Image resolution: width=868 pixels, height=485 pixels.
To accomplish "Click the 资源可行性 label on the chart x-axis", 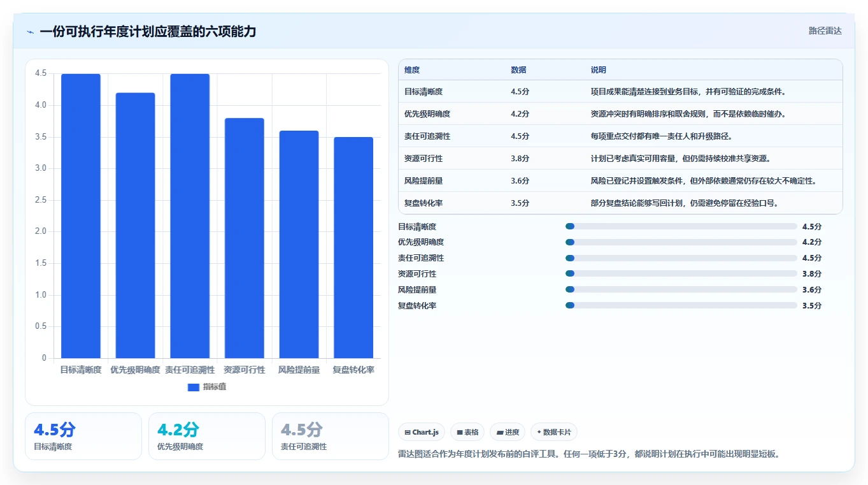I will (245, 370).
